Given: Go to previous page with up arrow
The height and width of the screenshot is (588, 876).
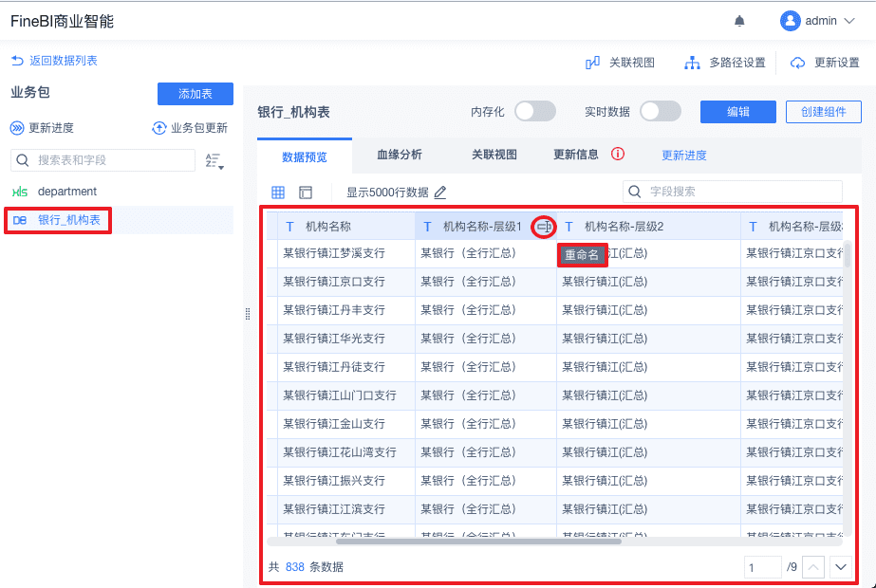Looking at the screenshot, I should (x=812, y=567).
